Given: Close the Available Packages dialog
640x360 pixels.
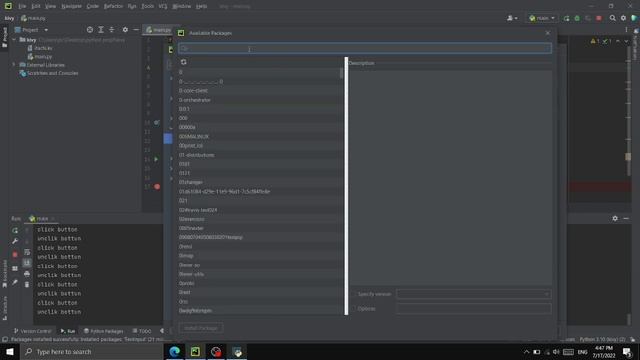Looking at the screenshot, I should pyautogui.click(x=548, y=33).
